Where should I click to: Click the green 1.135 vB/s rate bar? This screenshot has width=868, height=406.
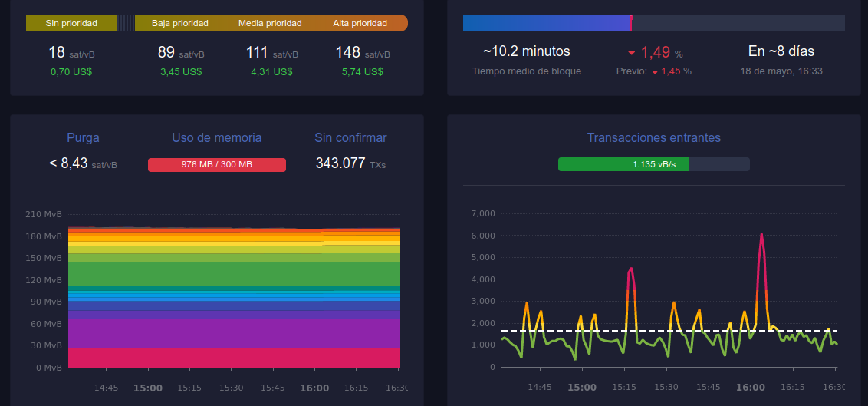[623, 164]
